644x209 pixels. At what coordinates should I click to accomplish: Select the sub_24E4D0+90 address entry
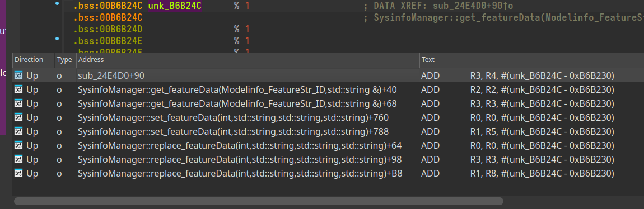point(111,75)
